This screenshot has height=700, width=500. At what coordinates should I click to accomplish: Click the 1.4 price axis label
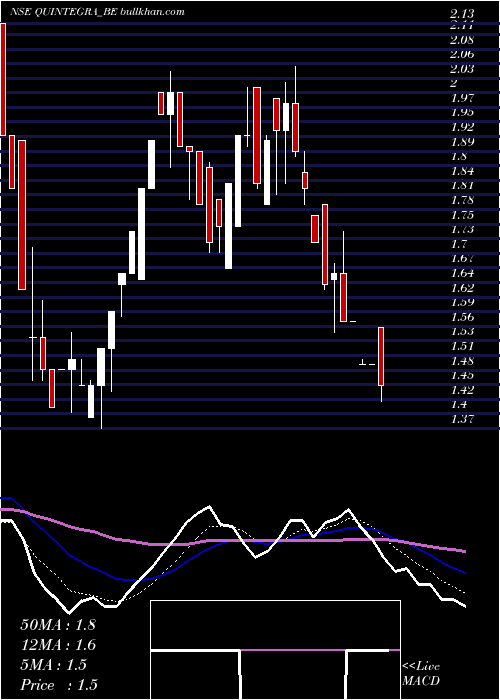(x=458, y=404)
